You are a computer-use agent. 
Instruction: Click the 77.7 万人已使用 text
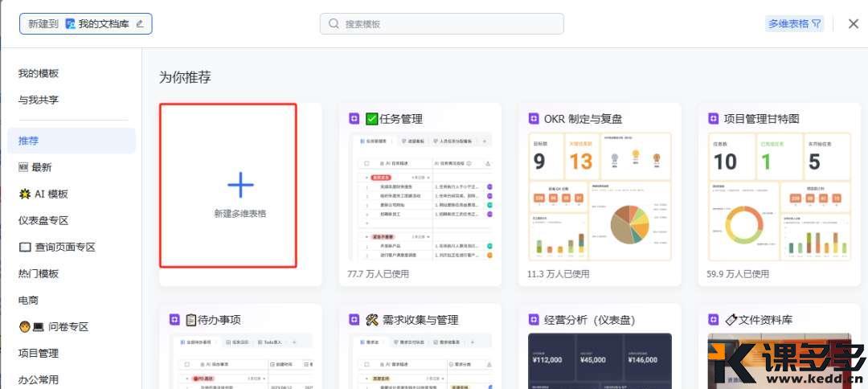coord(378,273)
